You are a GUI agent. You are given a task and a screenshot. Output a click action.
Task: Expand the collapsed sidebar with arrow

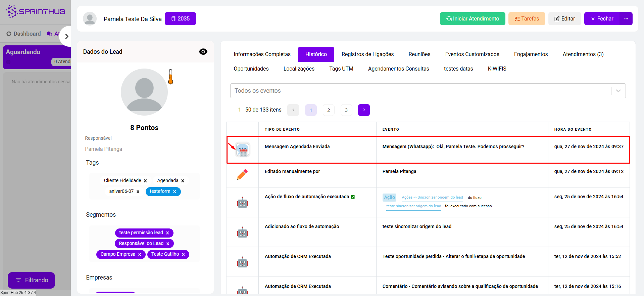click(x=66, y=36)
